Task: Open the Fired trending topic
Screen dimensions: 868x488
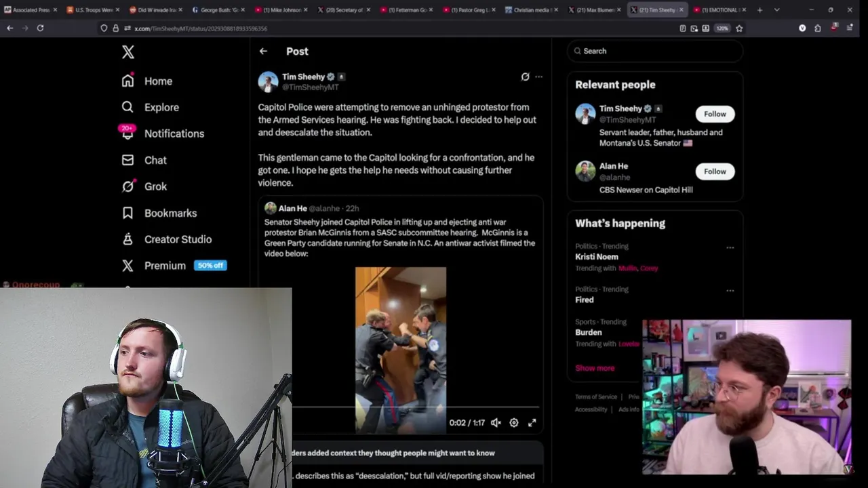Action: [584, 300]
